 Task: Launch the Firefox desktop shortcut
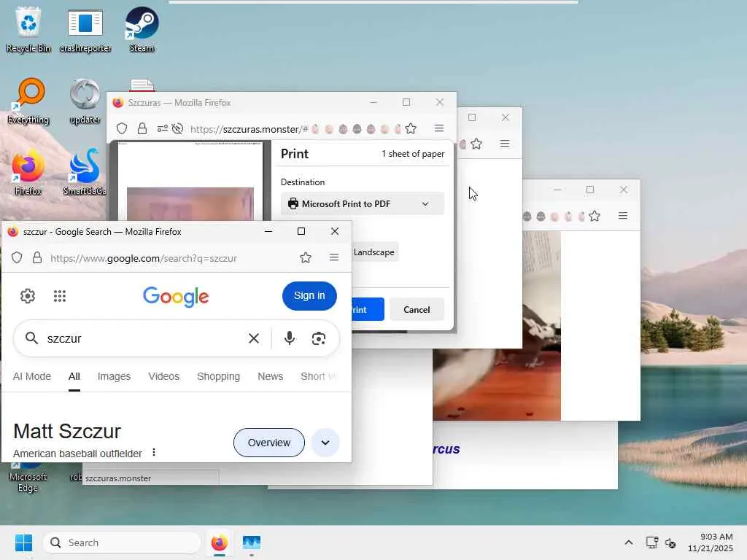[x=28, y=172]
